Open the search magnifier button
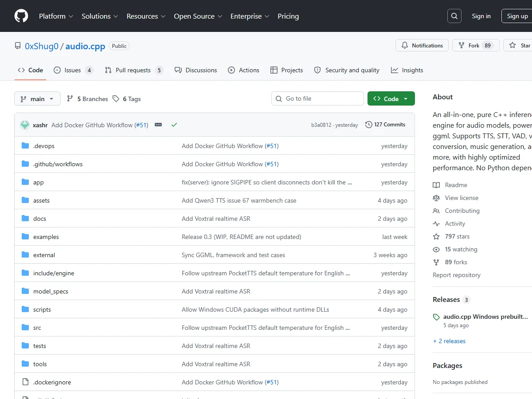This screenshot has height=399, width=532. click(454, 16)
